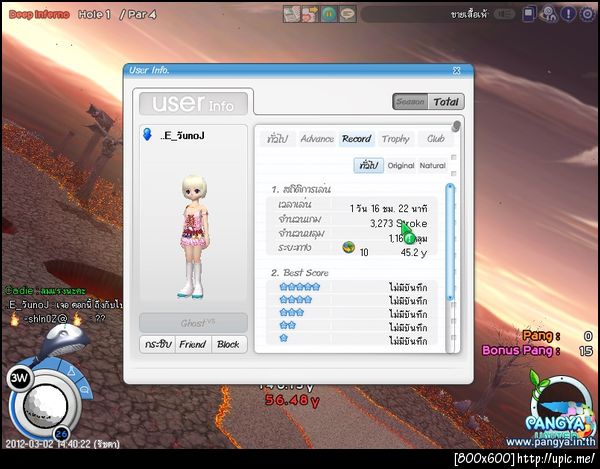
Task: Click the blue scrollbar in record panel
Action: coord(450,242)
